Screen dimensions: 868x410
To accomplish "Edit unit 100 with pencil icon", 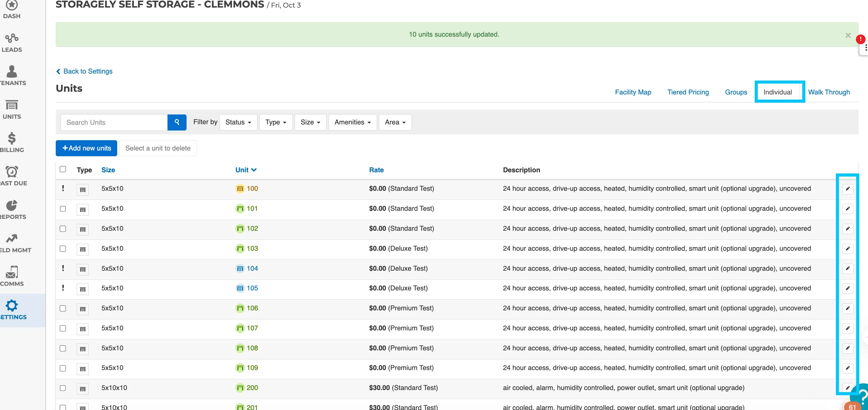I will (847, 189).
